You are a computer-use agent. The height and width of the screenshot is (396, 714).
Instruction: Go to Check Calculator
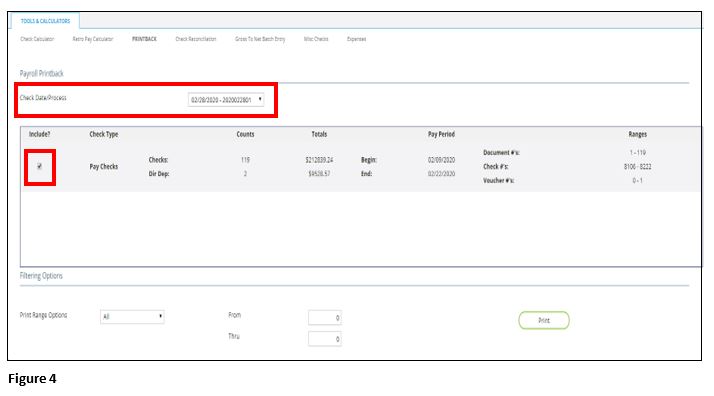(37, 39)
